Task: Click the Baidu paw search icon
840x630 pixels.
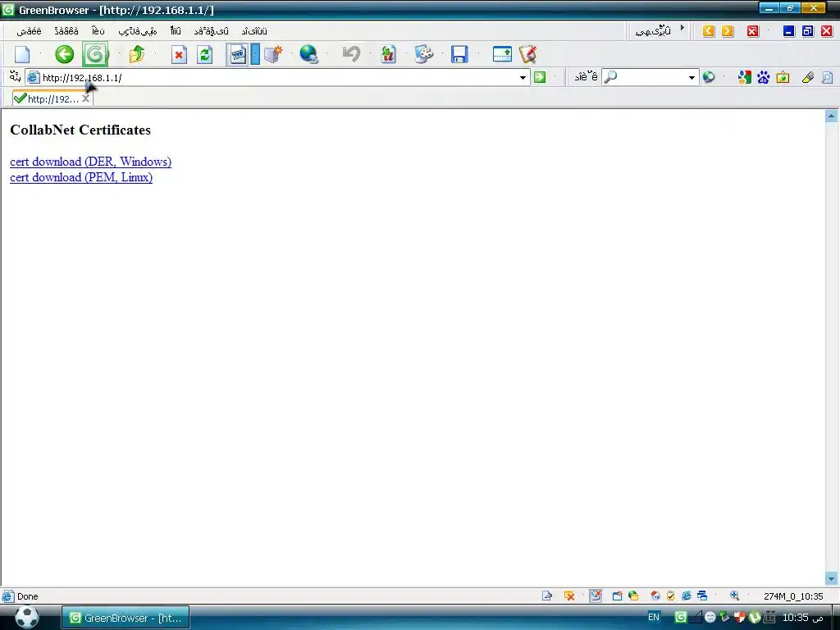Action: [x=764, y=78]
